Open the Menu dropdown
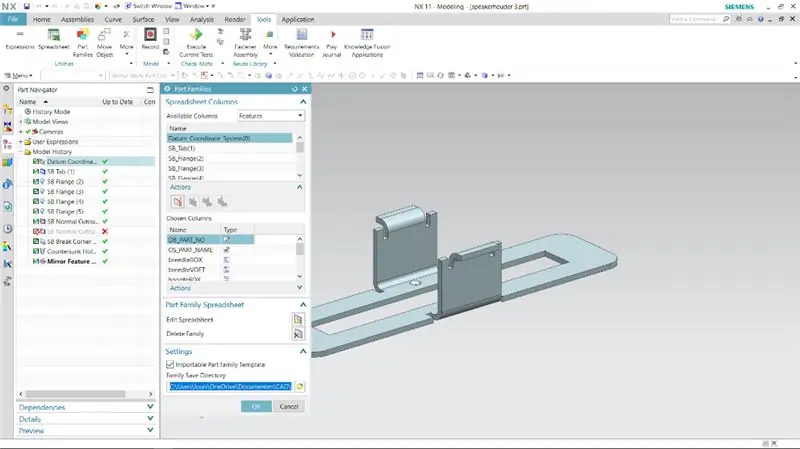 pyautogui.click(x=18, y=76)
